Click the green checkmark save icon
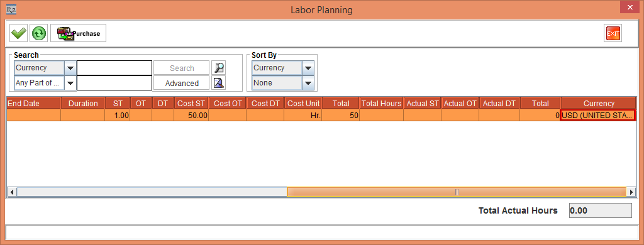Viewport: 644px width, 245px height. (18, 33)
